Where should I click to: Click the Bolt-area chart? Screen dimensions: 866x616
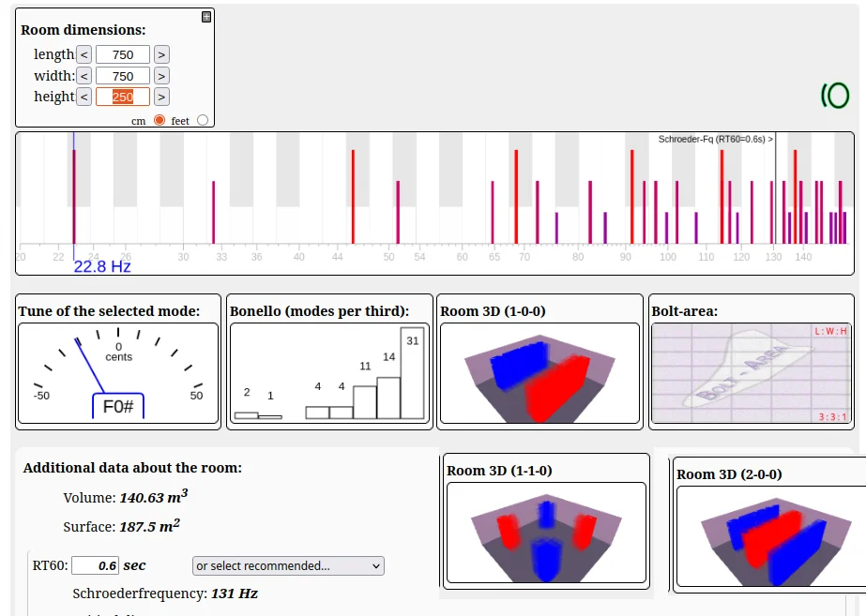pos(752,373)
